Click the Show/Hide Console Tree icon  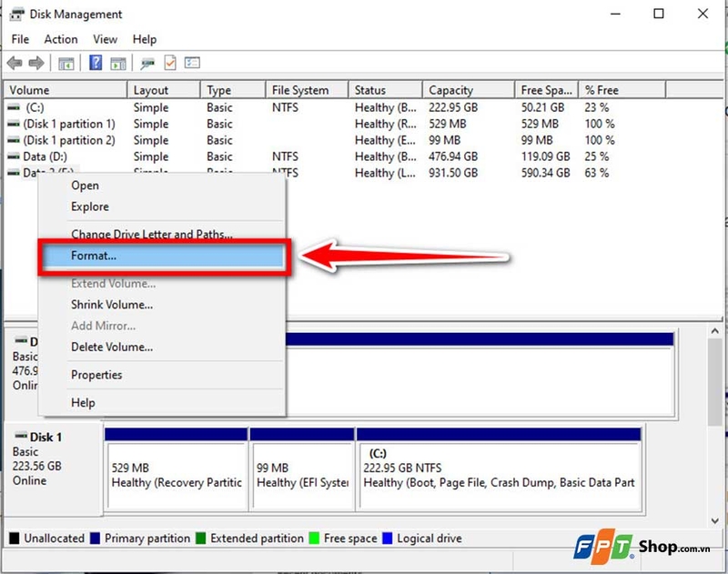point(66,63)
